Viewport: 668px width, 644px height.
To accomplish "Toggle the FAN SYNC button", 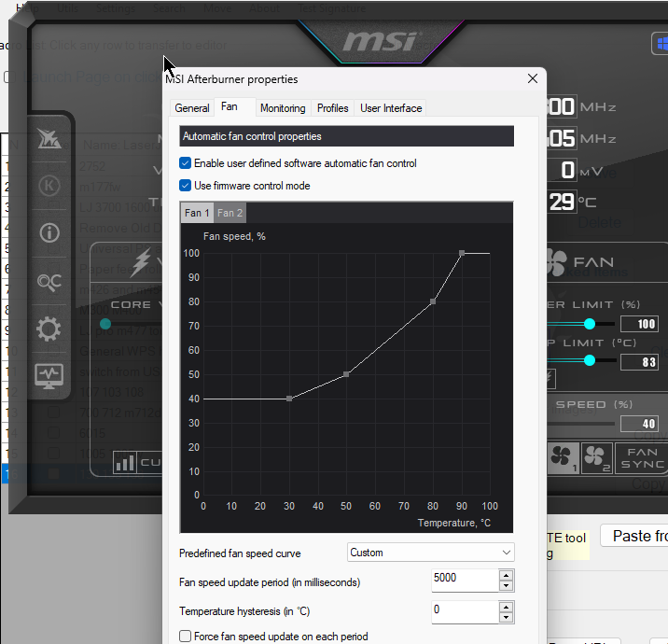I will 642,458.
